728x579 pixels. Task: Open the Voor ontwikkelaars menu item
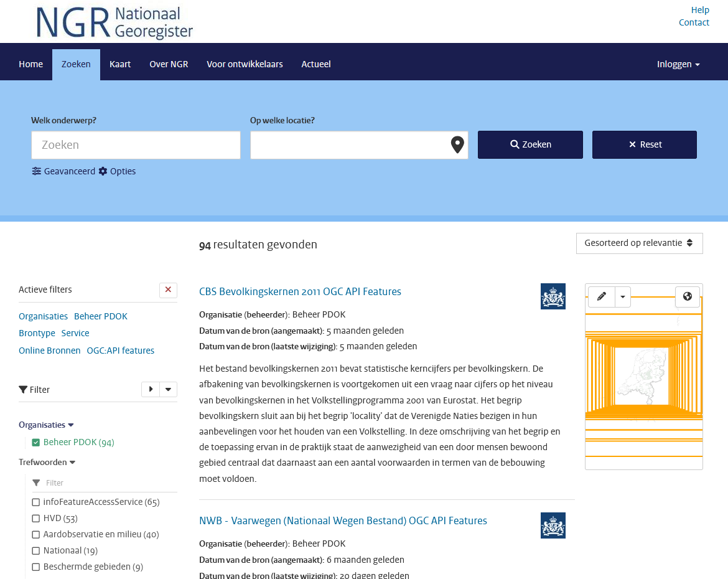[245, 64]
